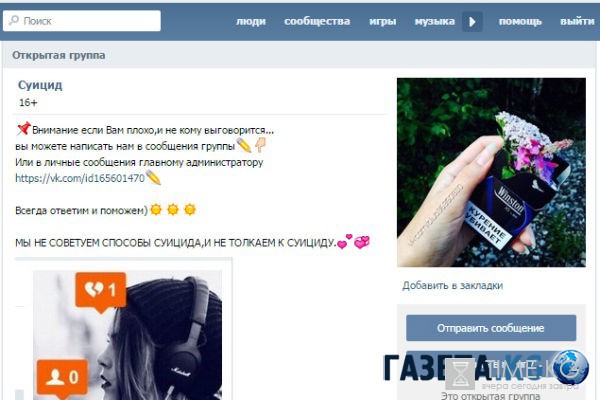Click Отправить сообщение button
Screen dimensions: 600x400
(x=491, y=328)
